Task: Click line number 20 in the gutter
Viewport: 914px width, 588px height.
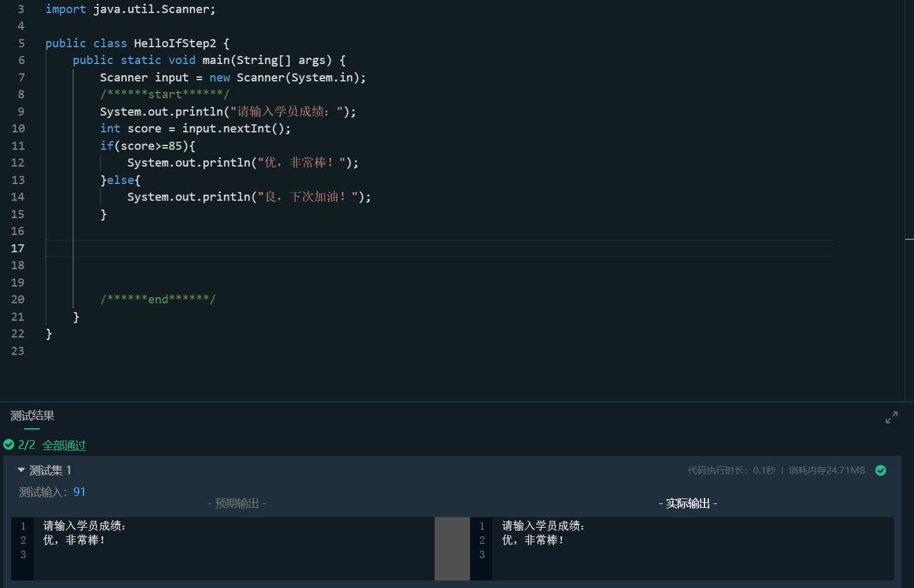Action: [18, 300]
